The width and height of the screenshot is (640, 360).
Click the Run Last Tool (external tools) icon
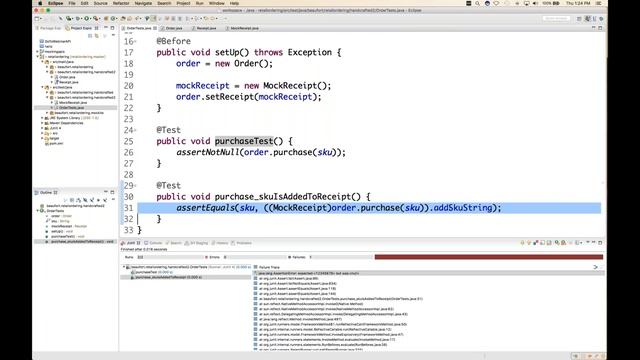click(x=96, y=18)
